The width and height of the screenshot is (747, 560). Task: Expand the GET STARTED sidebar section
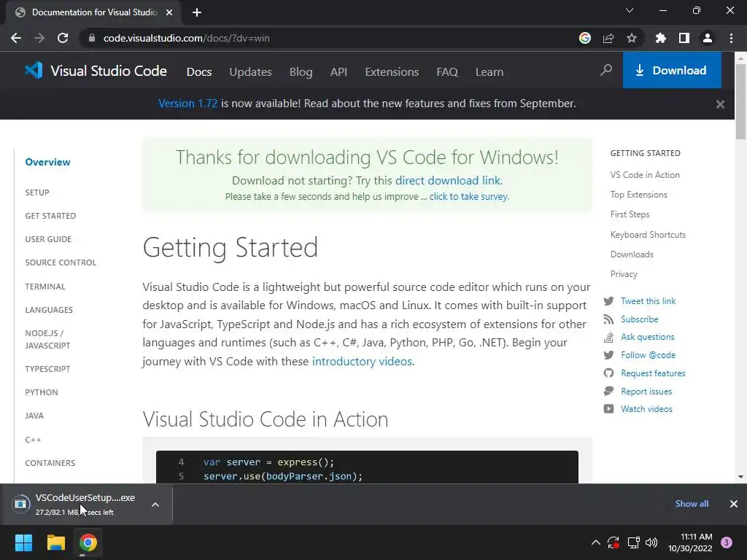pyautogui.click(x=50, y=216)
